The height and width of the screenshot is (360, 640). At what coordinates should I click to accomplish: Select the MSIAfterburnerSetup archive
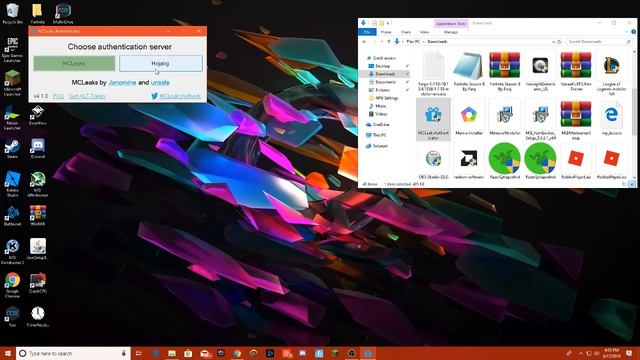click(576, 119)
